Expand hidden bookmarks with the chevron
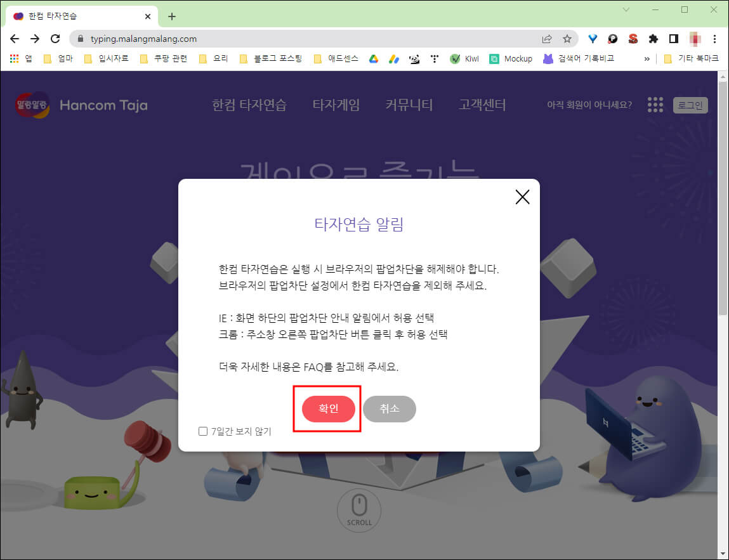729x560 pixels. [x=647, y=58]
